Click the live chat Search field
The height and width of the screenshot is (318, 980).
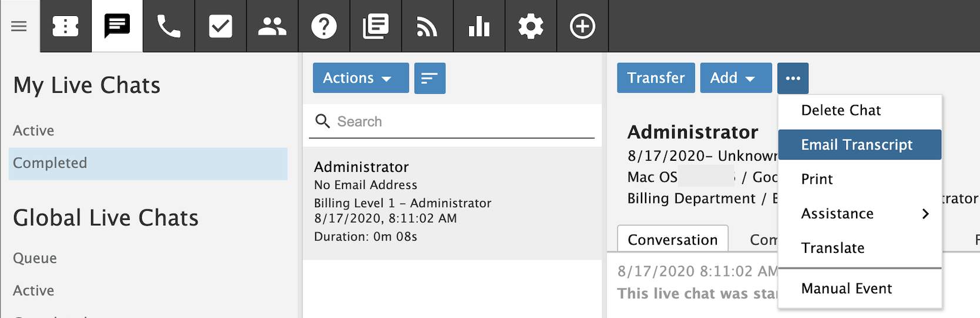pyautogui.click(x=458, y=121)
